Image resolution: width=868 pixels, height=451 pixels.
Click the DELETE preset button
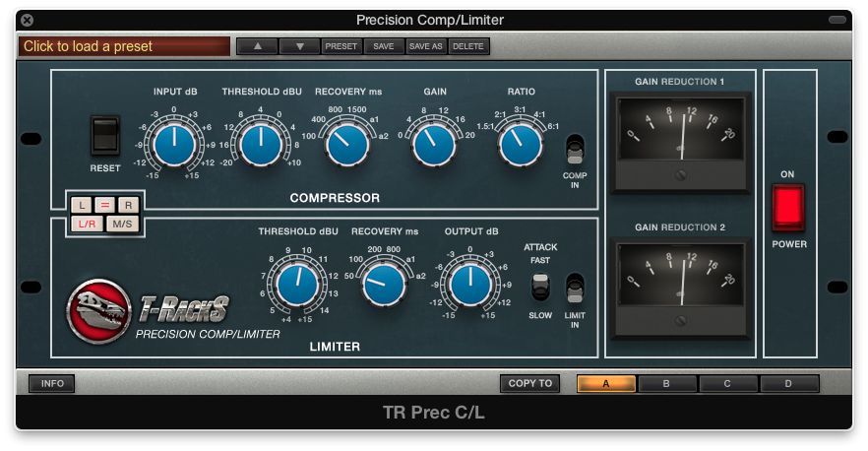[468, 46]
